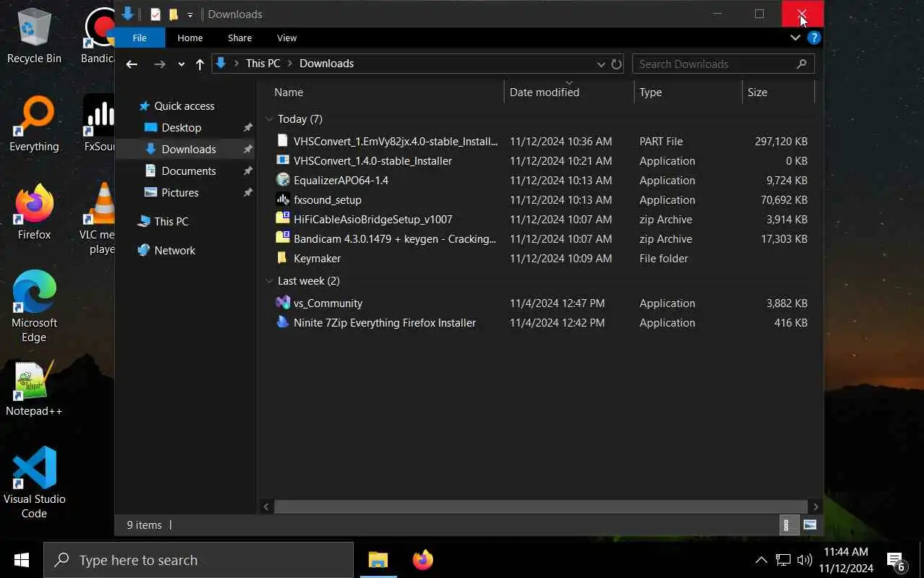This screenshot has height=578, width=924.
Task: Open the Windows Start menu
Action: pos(22,560)
